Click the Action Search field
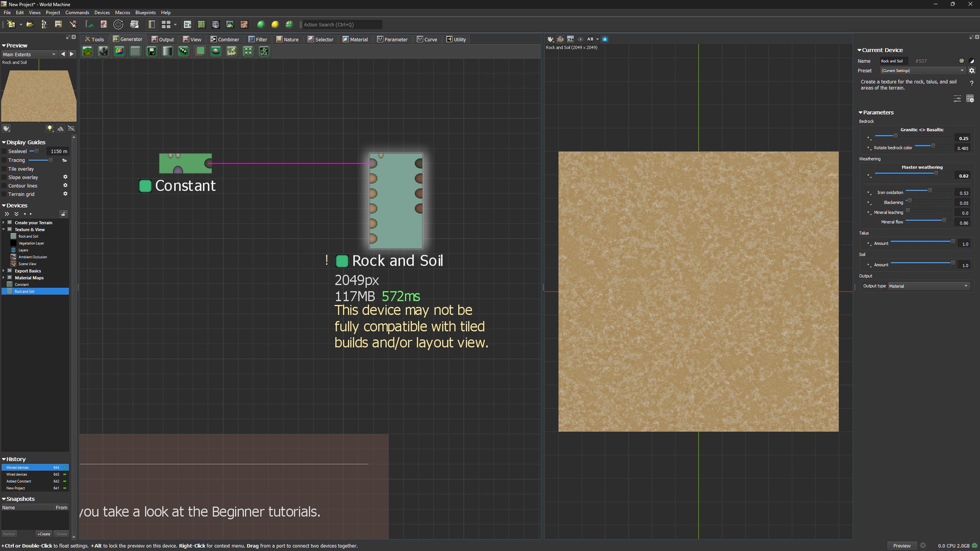This screenshot has width=980, height=551. point(341,24)
